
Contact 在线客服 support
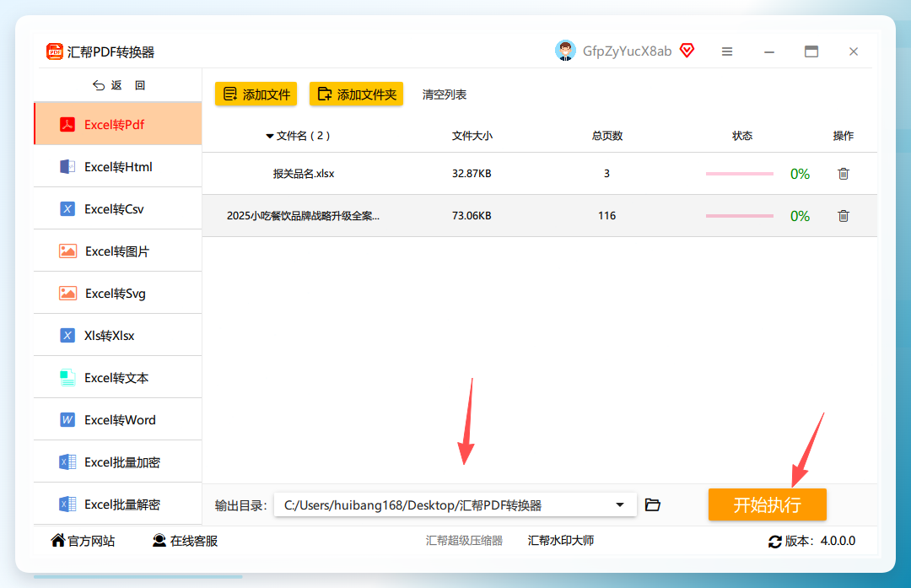[x=185, y=541]
